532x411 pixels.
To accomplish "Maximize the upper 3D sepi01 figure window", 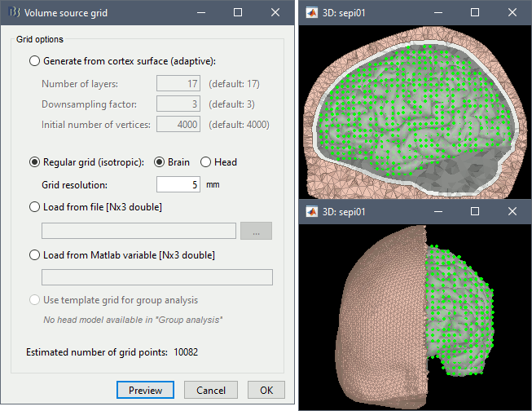I will [x=475, y=13].
